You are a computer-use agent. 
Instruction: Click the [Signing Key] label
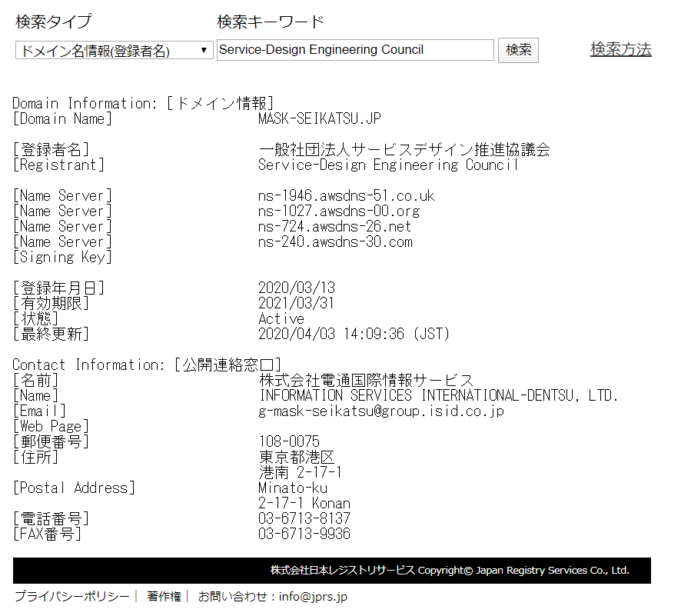tap(62, 258)
